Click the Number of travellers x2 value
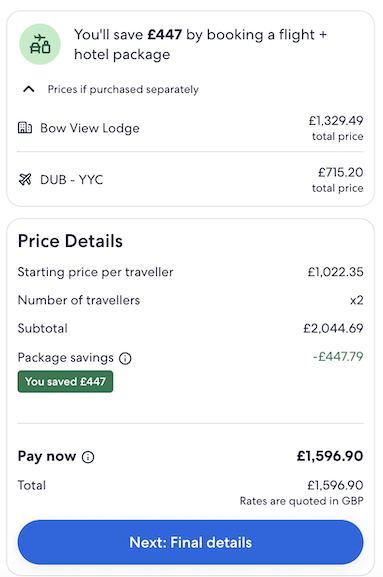383x577 pixels. pos(357,300)
